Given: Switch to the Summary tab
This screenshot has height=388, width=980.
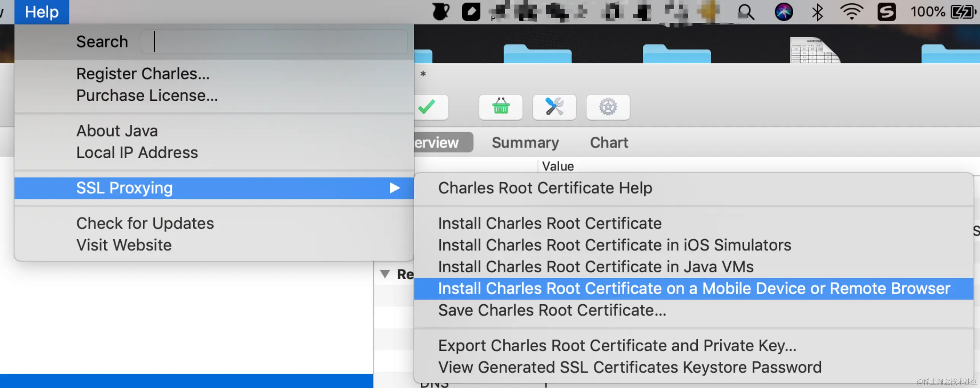Looking at the screenshot, I should (x=525, y=143).
